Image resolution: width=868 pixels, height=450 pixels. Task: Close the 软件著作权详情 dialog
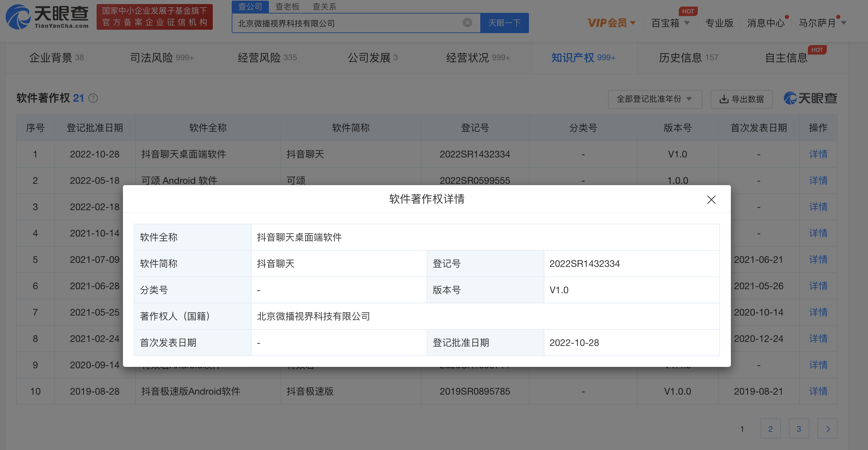[x=711, y=200]
